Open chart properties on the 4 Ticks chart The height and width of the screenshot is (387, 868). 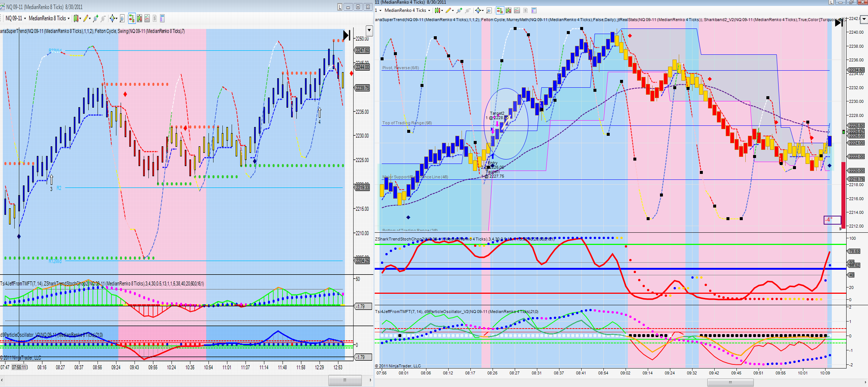pyautogui.click(x=534, y=10)
